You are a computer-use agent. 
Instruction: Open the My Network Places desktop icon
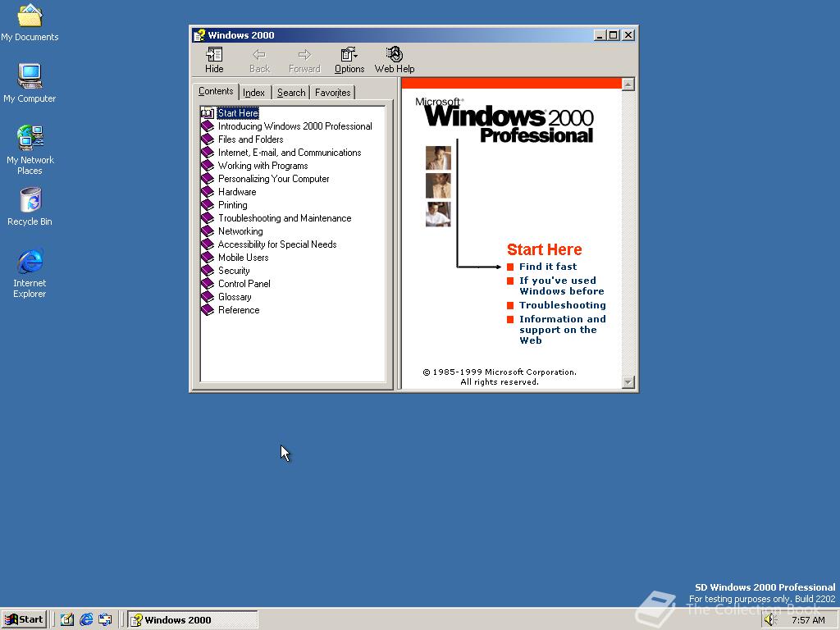30,150
